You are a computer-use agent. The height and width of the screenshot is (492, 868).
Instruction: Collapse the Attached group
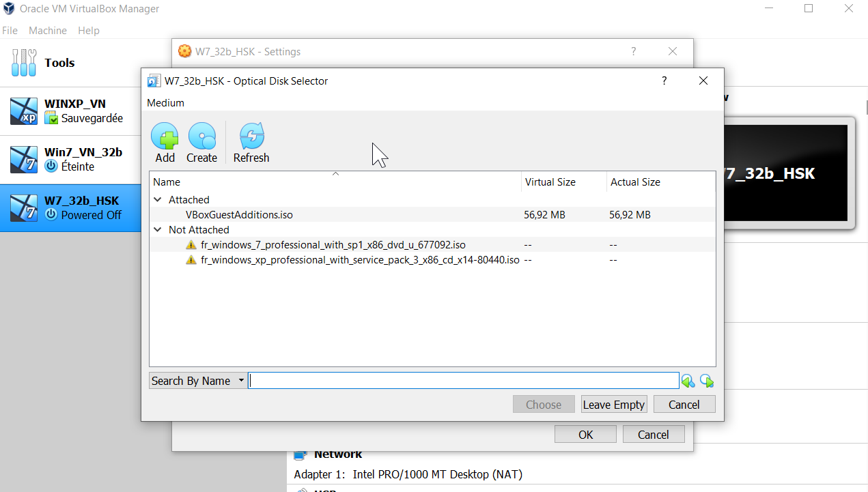tap(158, 200)
